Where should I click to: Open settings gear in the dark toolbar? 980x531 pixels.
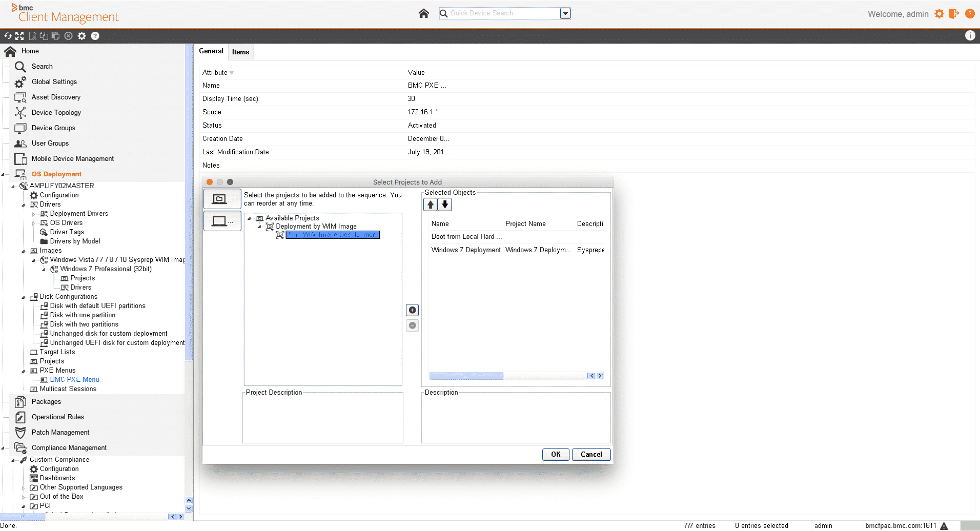(81, 36)
